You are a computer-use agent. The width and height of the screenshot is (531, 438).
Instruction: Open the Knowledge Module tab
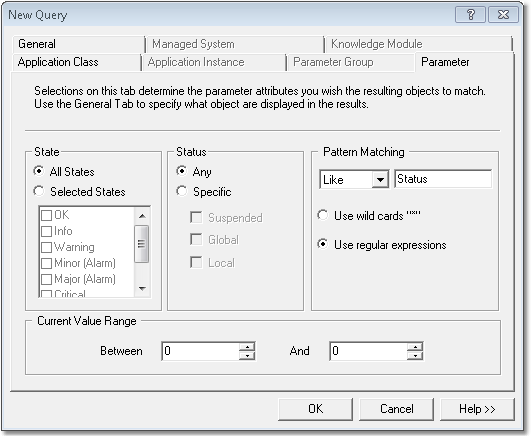pos(418,44)
